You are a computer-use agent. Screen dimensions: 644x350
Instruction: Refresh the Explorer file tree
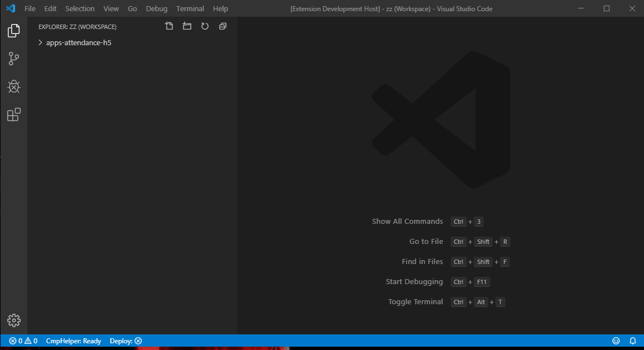204,26
